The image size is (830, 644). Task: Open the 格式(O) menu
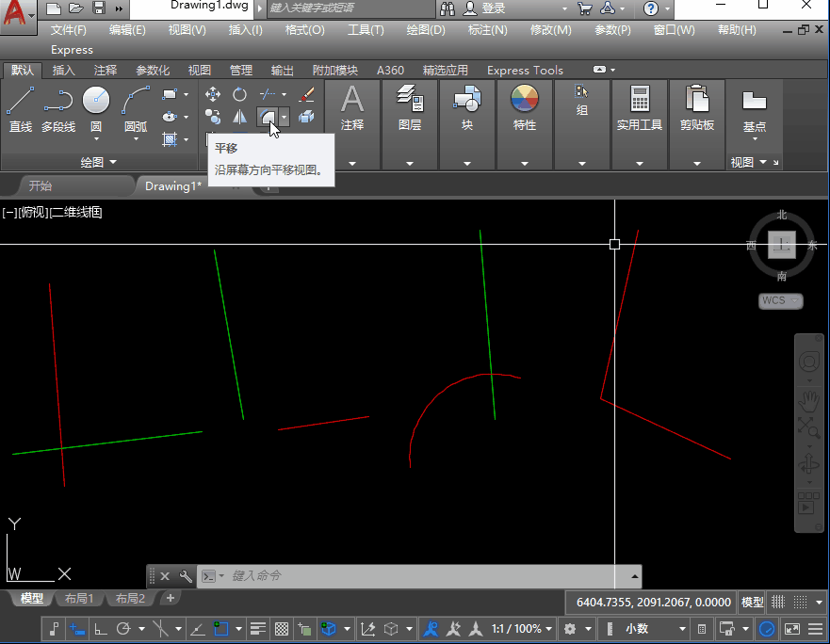304,30
